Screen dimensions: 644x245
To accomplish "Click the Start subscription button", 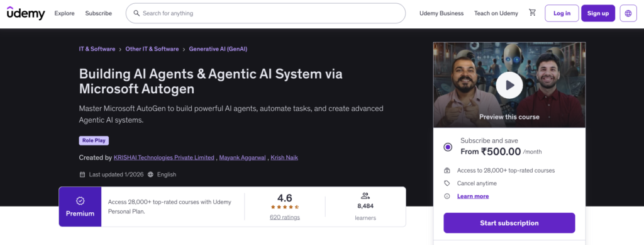I will [x=509, y=223].
